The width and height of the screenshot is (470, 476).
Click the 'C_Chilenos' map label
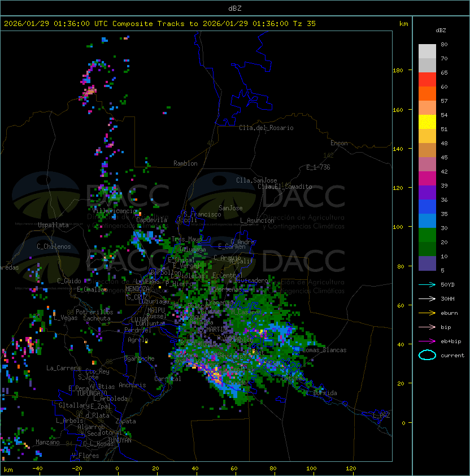[54, 246]
